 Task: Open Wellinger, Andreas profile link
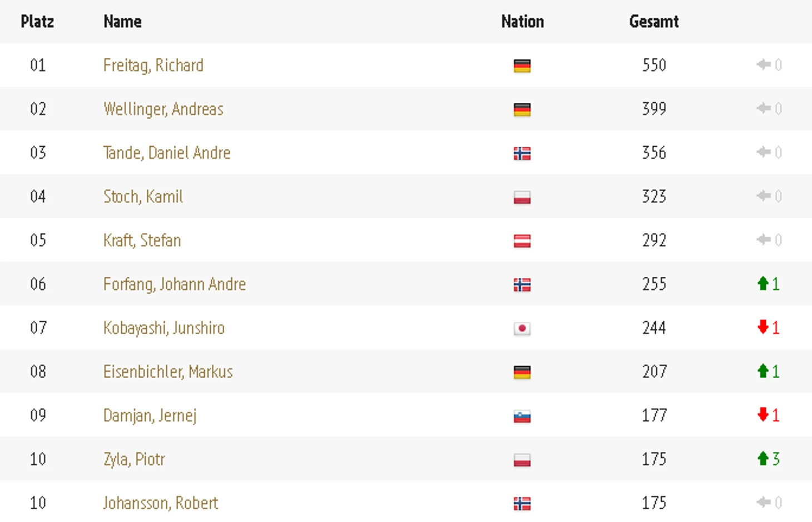coord(163,109)
